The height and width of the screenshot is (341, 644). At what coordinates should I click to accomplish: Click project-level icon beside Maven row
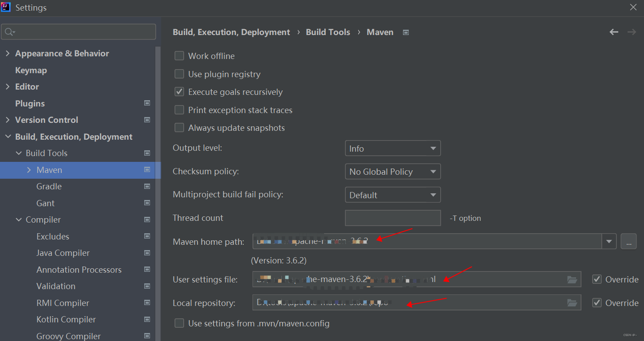(x=147, y=170)
